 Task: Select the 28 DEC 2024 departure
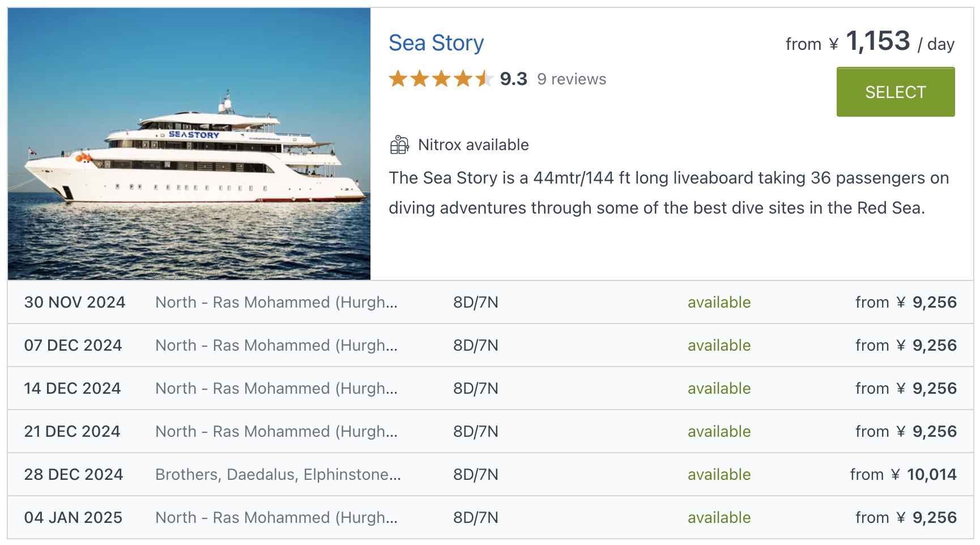[74, 475]
